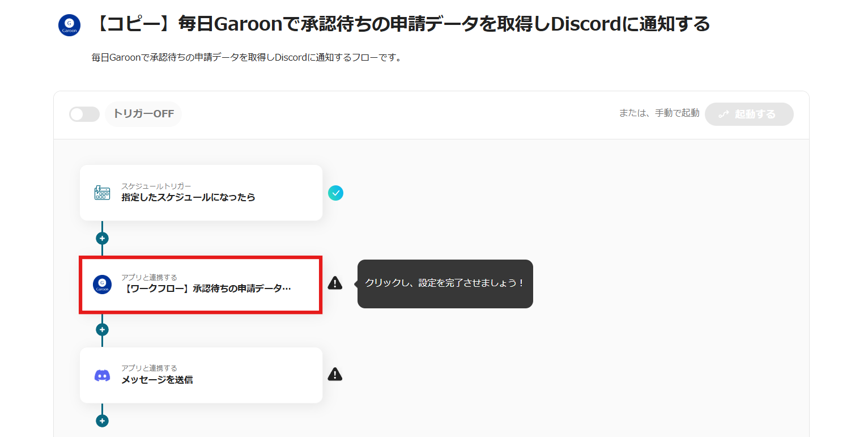Click the warning icon beside the Garoon step
The image size is (868, 437).
click(335, 283)
